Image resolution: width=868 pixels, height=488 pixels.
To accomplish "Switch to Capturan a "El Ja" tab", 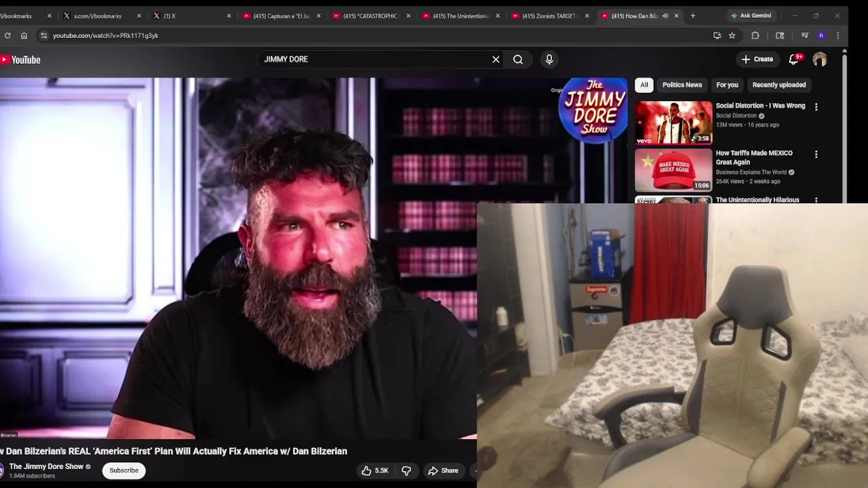I will click(x=281, y=16).
